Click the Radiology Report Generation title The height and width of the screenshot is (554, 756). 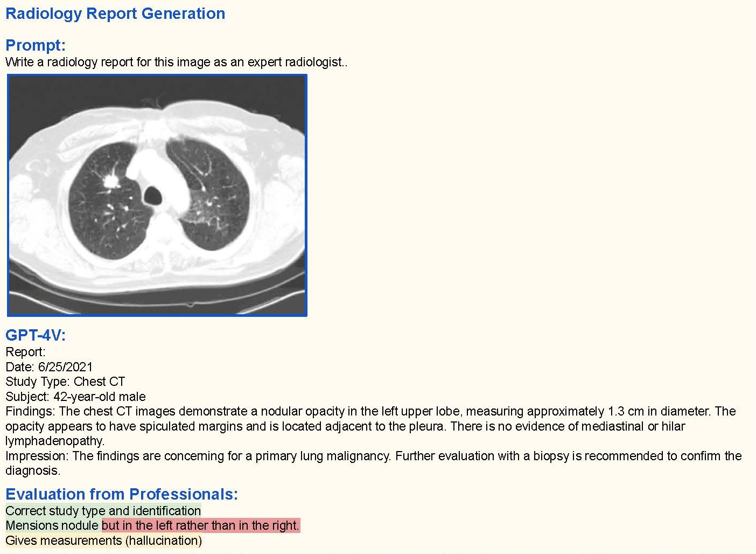click(x=115, y=13)
